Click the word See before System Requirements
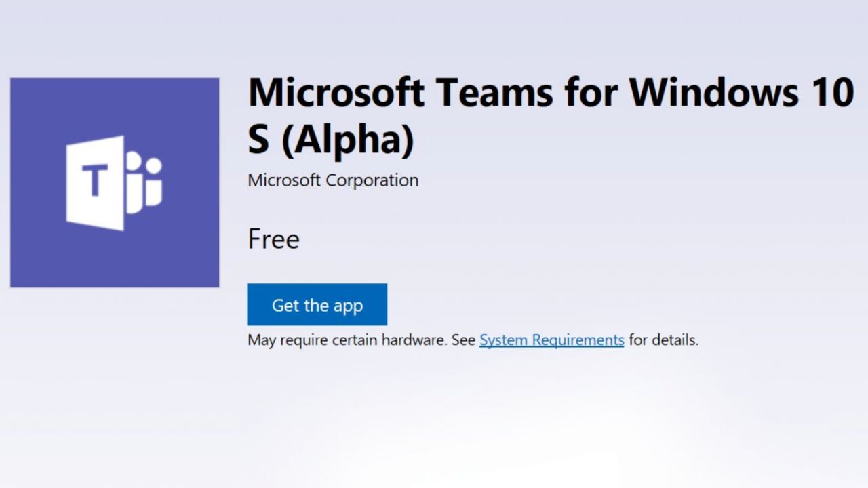The width and height of the screenshot is (868, 488). (x=463, y=340)
